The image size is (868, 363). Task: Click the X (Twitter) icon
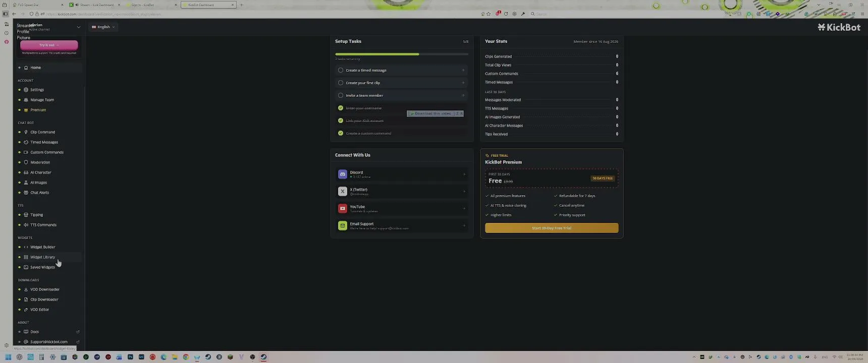coord(343,191)
